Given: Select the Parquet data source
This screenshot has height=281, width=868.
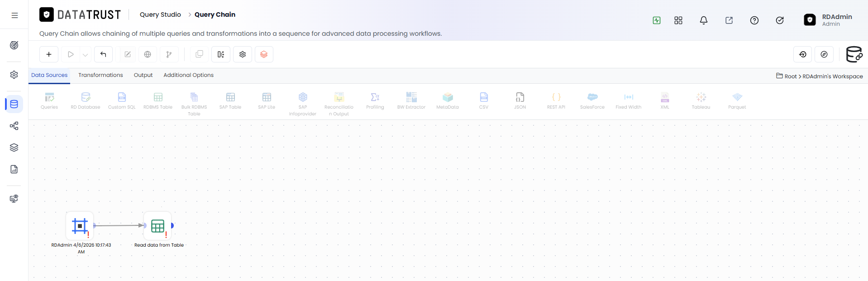Looking at the screenshot, I should coord(737,101).
